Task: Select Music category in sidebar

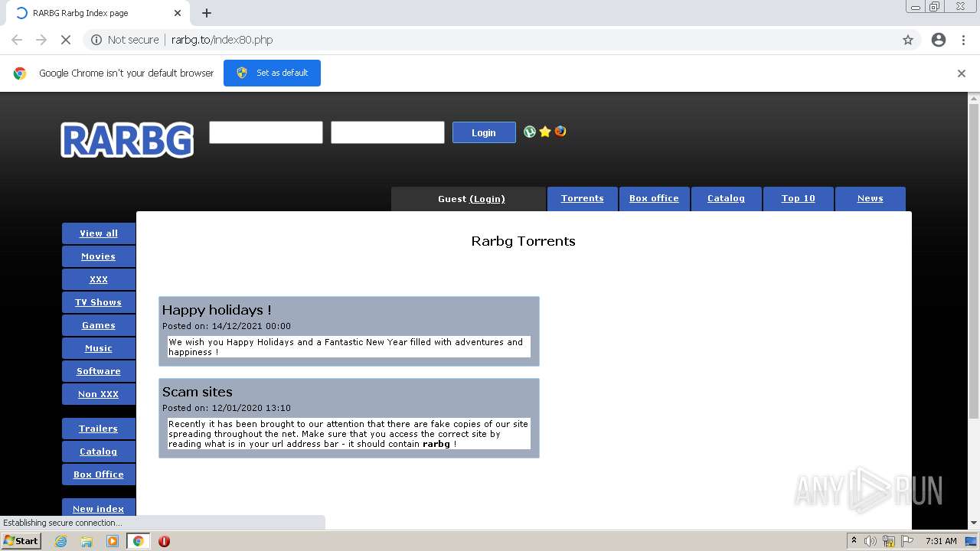Action: 99,348
